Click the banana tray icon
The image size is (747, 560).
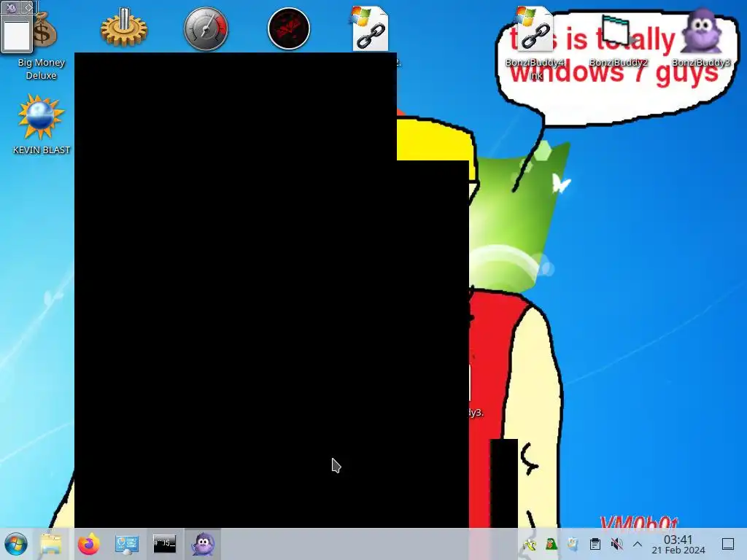(x=530, y=544)
